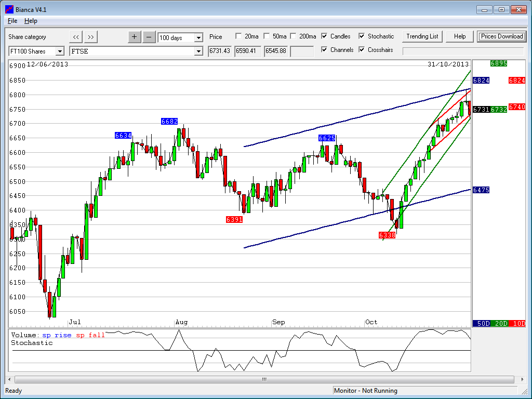Click the Bianca app icon in title bar
Screen dimensions: 532x399
[9, 9]
